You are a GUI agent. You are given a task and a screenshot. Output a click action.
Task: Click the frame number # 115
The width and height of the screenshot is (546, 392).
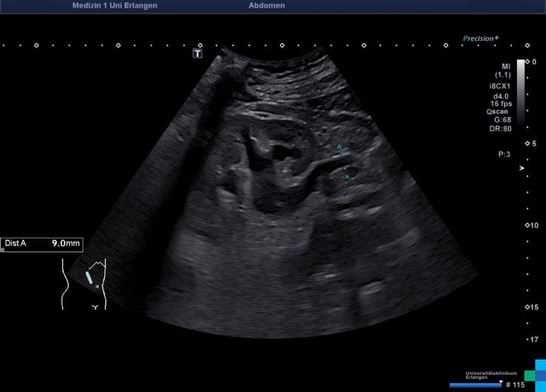point(516,384)
